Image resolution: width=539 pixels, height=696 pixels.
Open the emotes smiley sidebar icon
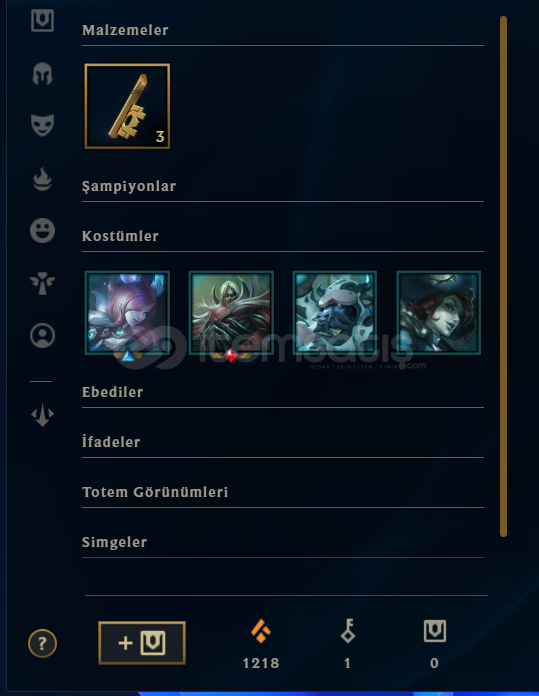[43, 230]
